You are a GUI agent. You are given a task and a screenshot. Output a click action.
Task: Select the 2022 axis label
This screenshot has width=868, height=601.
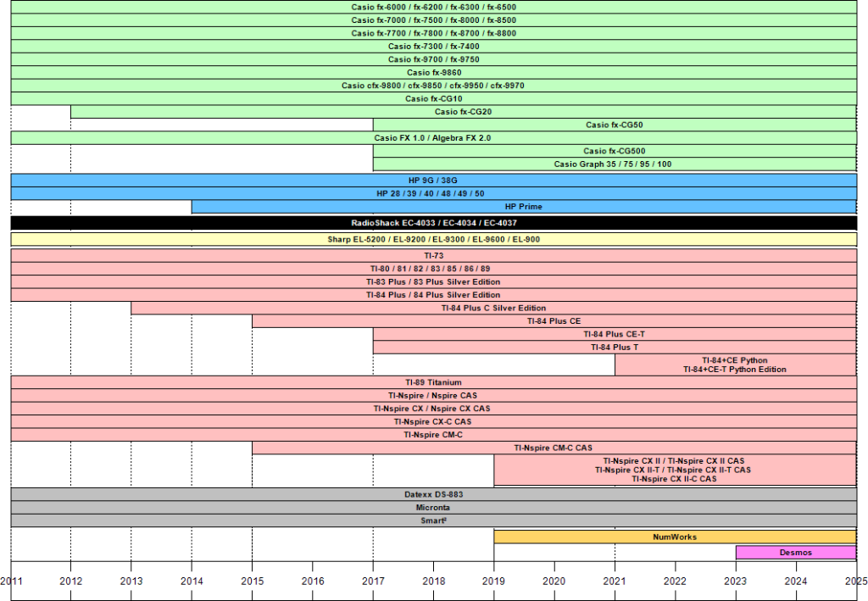pos(676,581)
